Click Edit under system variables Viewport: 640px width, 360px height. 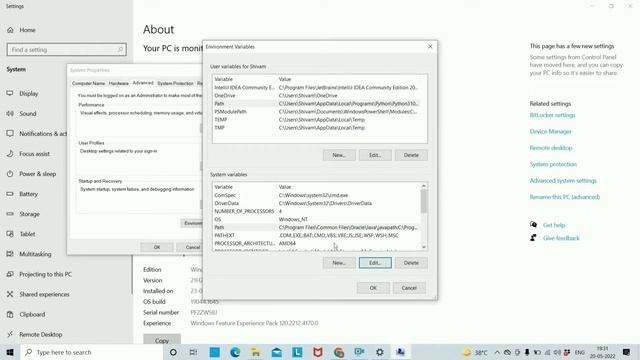[x=375, y=263]
